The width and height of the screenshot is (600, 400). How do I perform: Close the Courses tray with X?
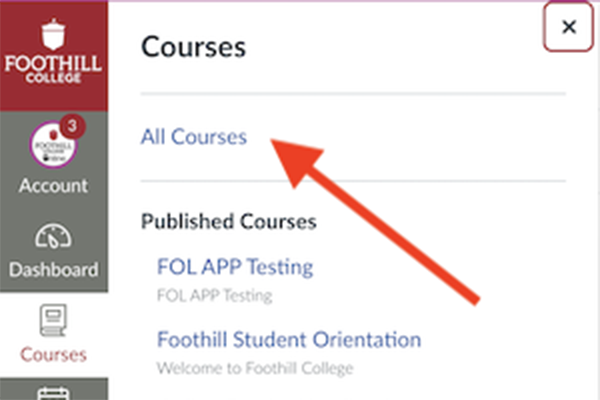click(569, 27)
